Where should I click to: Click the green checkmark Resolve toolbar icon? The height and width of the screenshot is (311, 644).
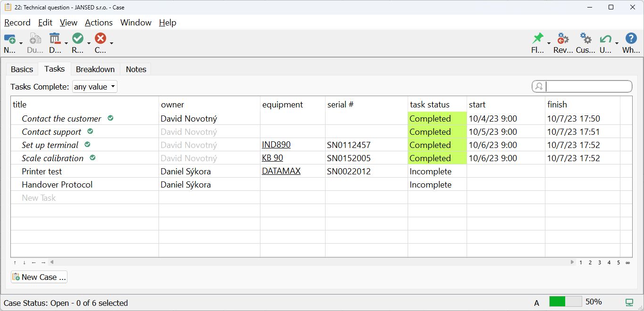[78, 39]
